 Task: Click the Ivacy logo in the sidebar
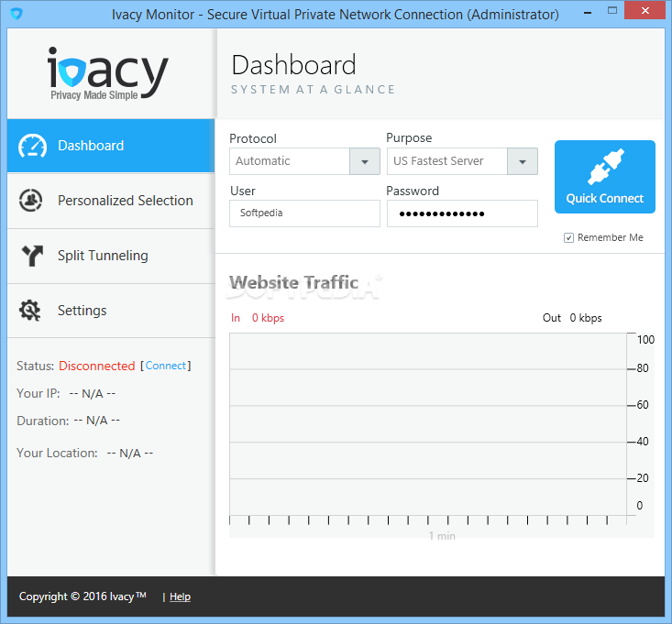107,73
